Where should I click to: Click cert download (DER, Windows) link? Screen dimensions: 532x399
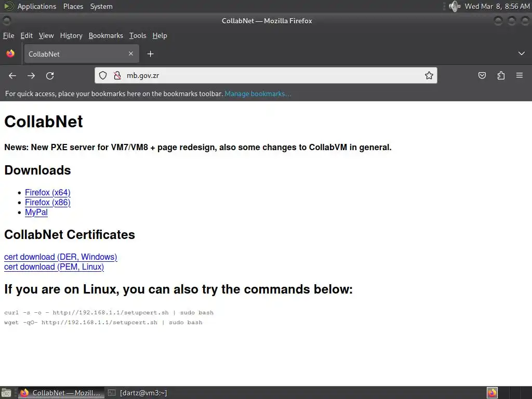61,257
